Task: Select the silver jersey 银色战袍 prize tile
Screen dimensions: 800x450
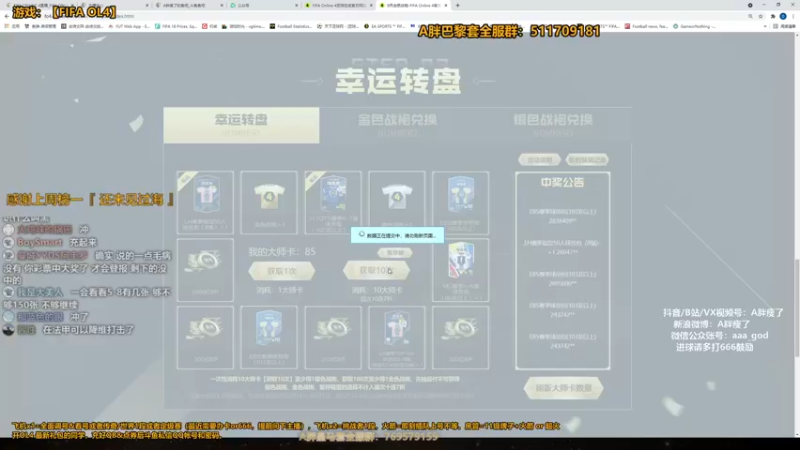Action: pos(397,203)
